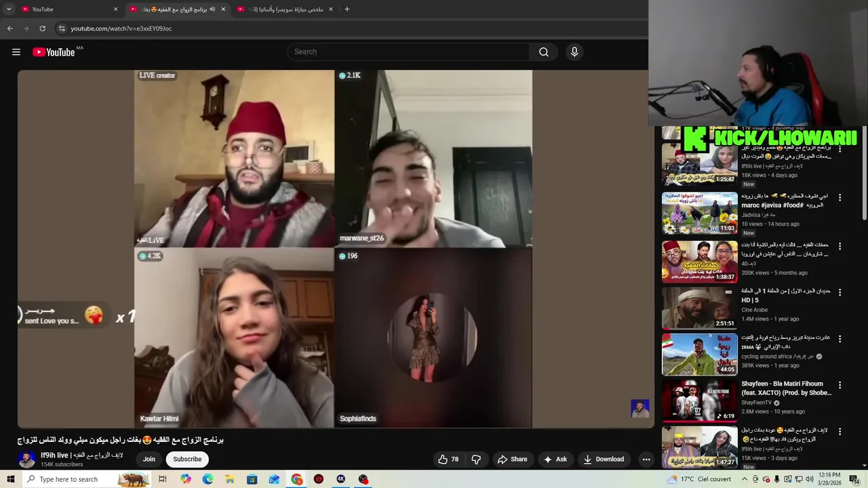Open the 4K app on taskbar
Screen dimensions: 868x488
click(341, 479)
